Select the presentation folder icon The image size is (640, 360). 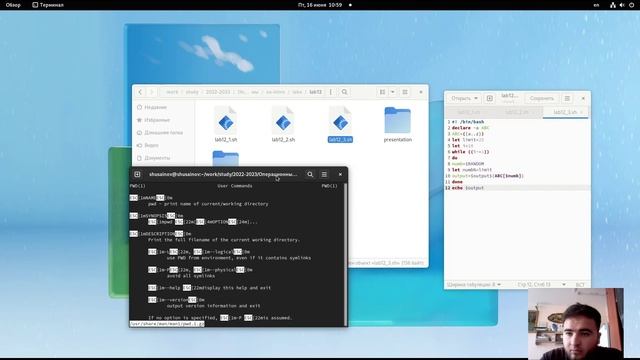pos(397,120)
